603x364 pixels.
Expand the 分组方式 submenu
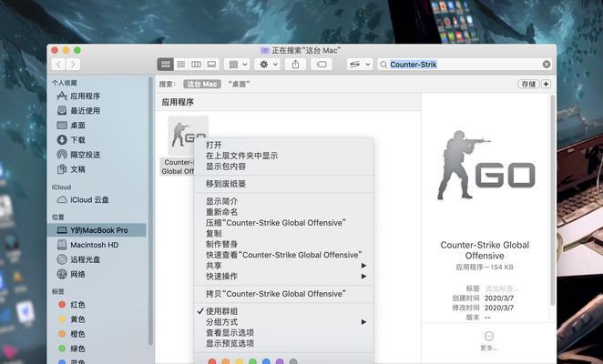click(284, 322)
